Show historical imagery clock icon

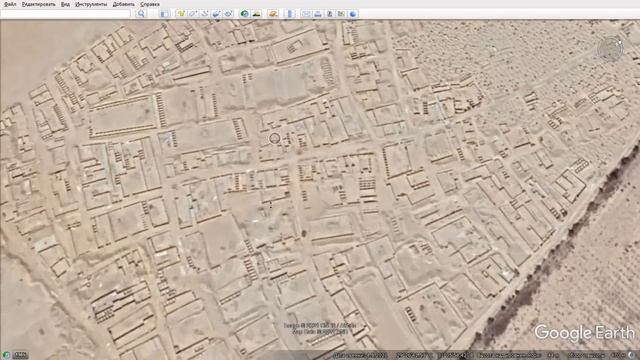[x=244, y=14]
